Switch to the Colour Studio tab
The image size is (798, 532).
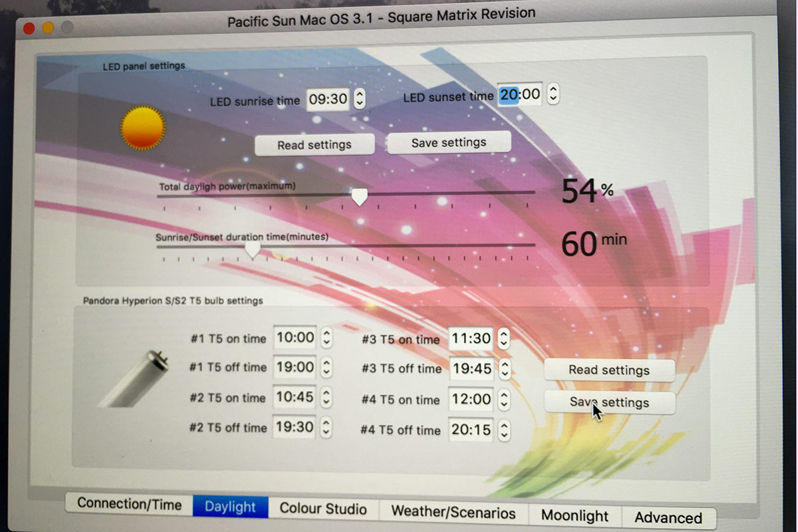click(x=323, y=509)
